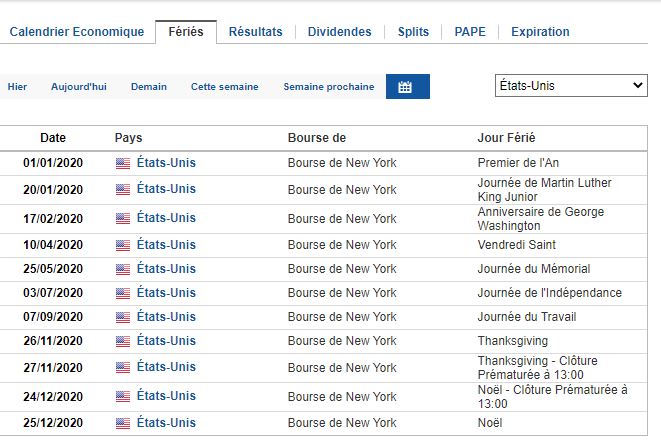Click the flag icon in the 25/12/2020 row
Viewport: 661px width, 442px height.
click(123, 423)
